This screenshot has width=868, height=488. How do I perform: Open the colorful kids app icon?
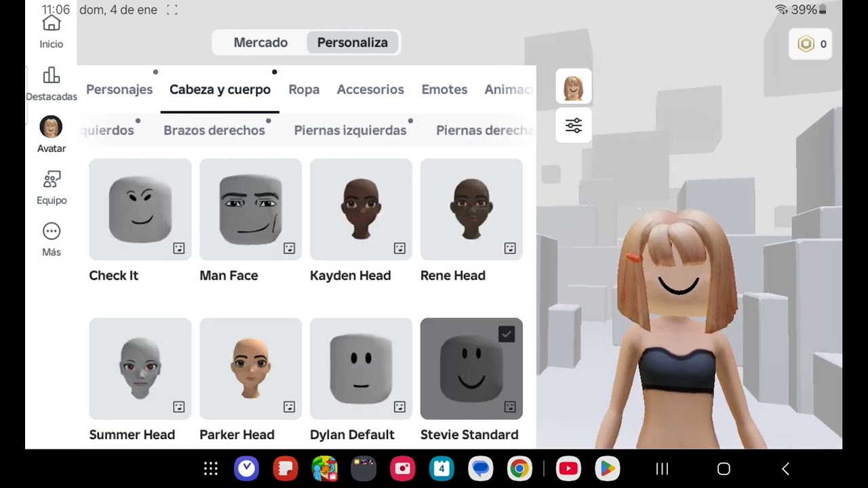point(325,468)
